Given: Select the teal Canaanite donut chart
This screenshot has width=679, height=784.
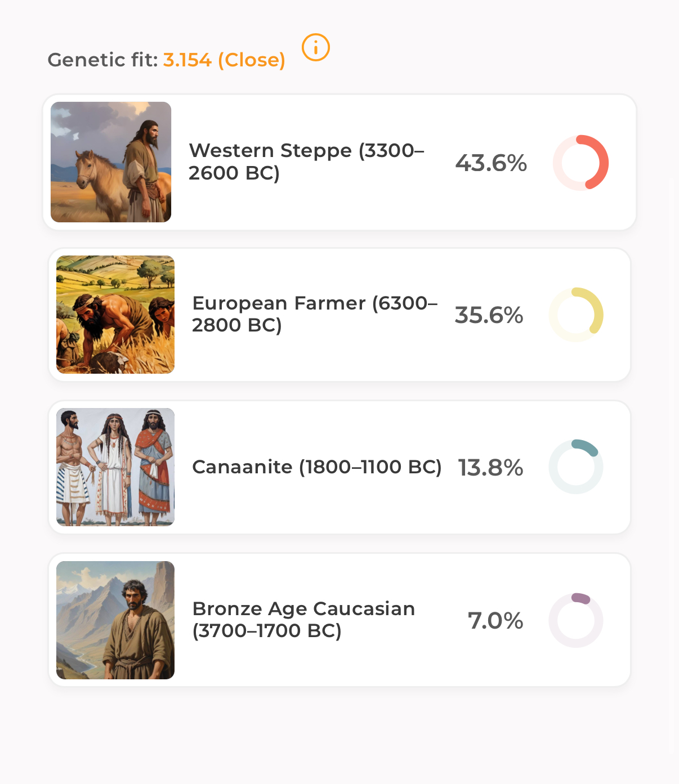Looking at the screenshot, I should 576,467.
